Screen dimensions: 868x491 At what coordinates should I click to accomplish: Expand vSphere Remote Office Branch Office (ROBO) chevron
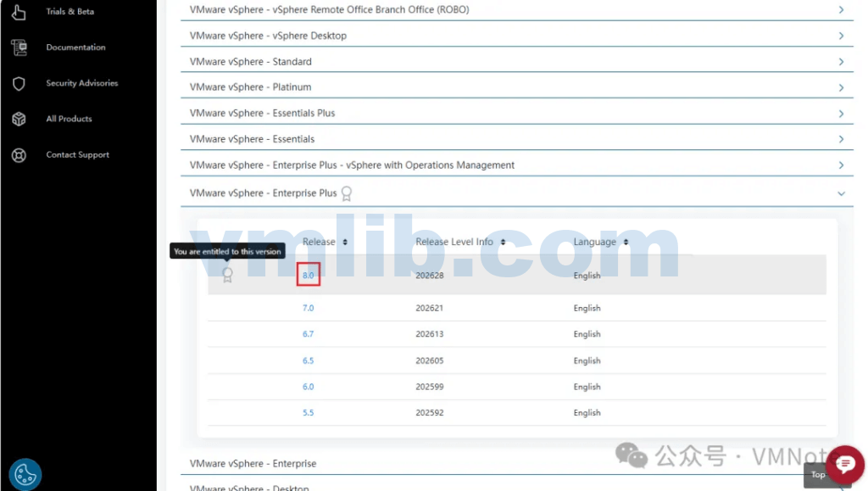[x=841, y=10]
